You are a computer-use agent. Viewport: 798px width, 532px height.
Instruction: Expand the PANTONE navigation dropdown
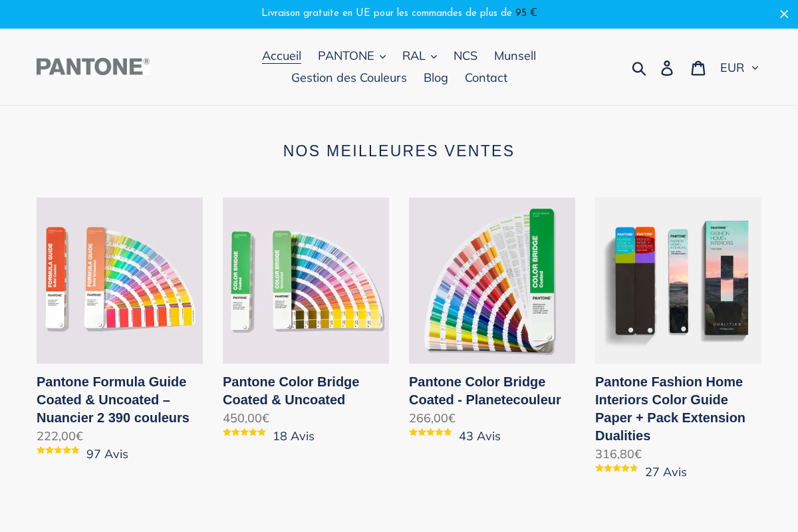(352, 55)
